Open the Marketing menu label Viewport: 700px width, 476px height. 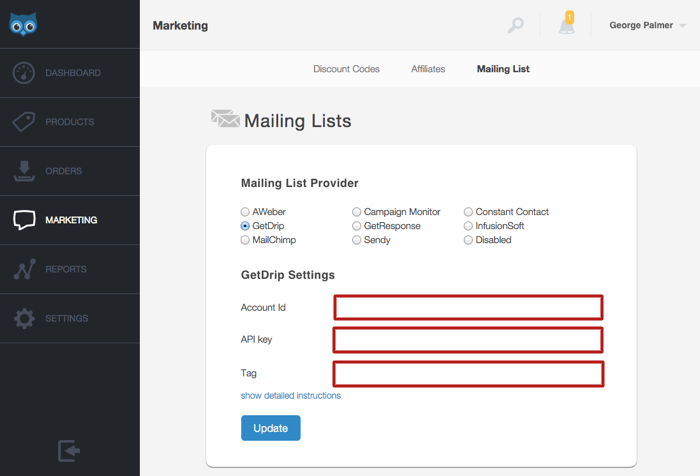pos(71,220)
